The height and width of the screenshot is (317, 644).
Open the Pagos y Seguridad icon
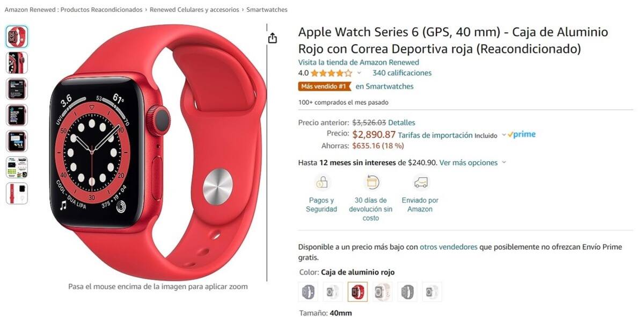[x=321, y=183]
